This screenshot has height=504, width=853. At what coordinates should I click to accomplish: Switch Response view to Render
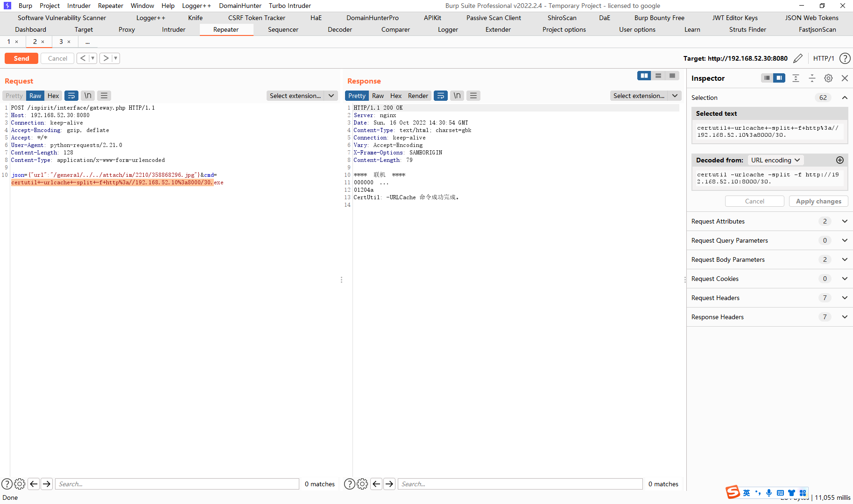click(x=418, y=96)
